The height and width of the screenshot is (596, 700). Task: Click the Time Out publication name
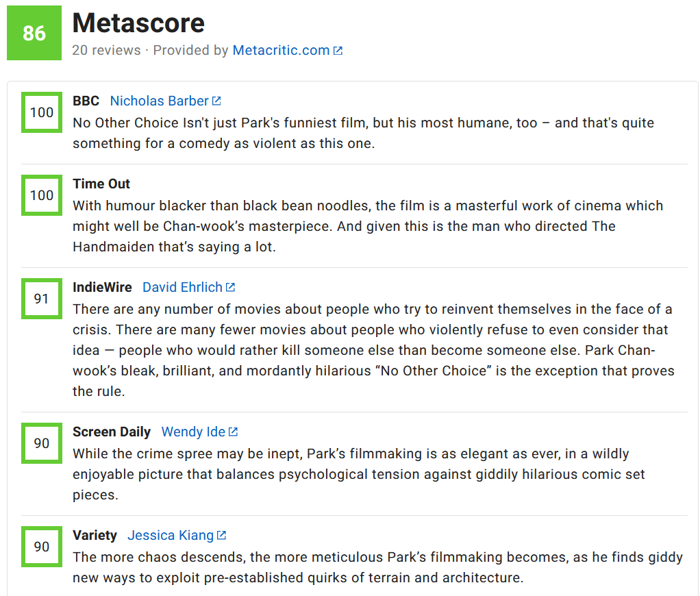tap(101, 184)
